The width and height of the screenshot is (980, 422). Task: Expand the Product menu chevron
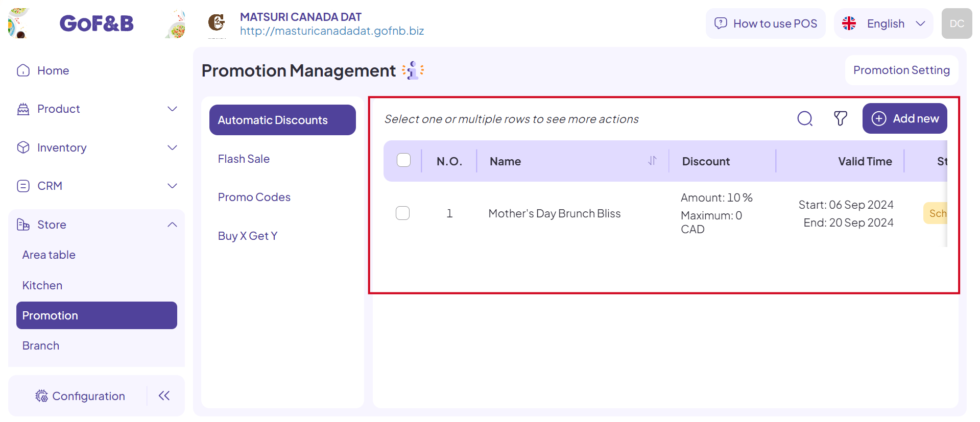pos(173,109)
